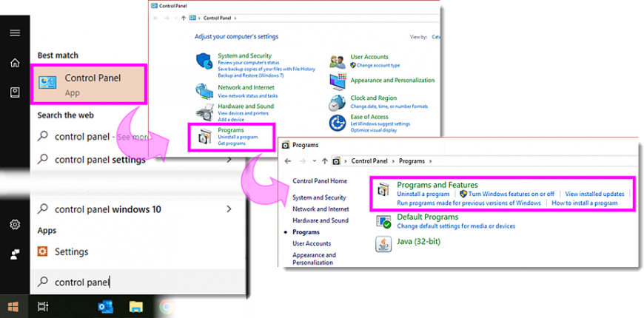
Task: Open 'Change date, time, or number formats'
Action: (x=389, y=106)
